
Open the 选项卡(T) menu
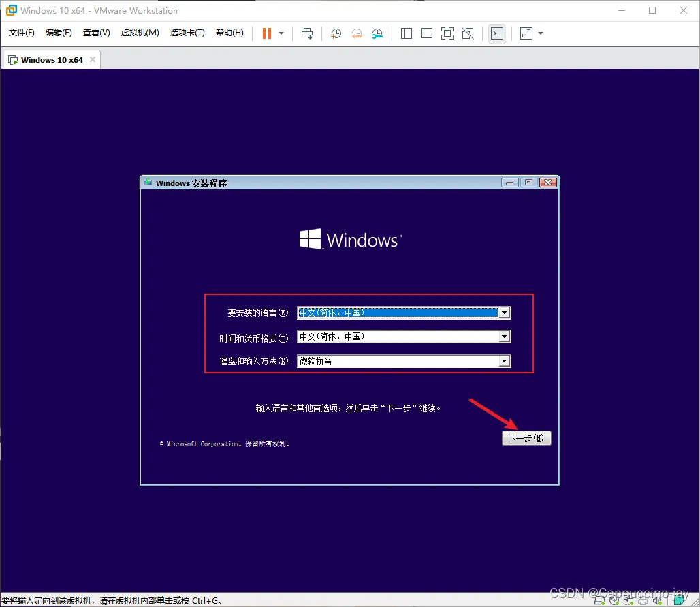187,33
